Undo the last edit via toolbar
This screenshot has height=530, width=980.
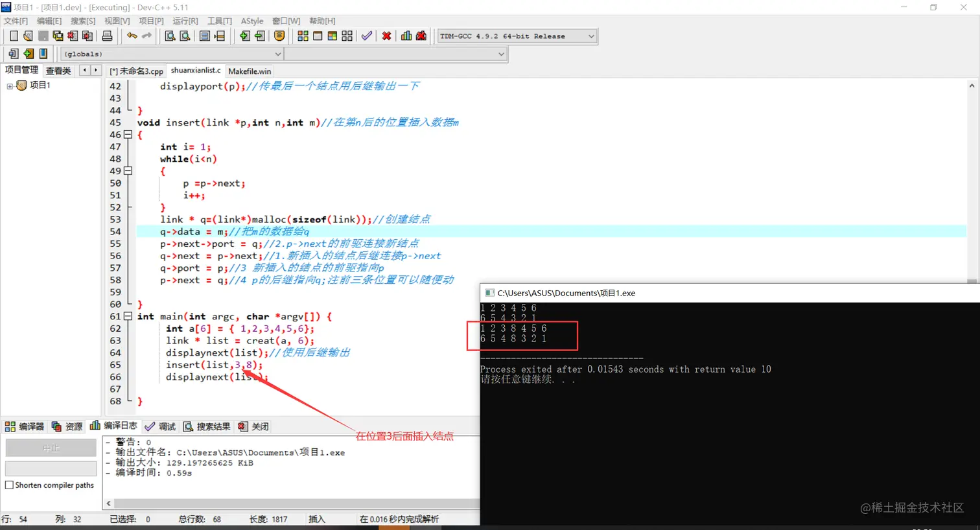tap(132, 36)
